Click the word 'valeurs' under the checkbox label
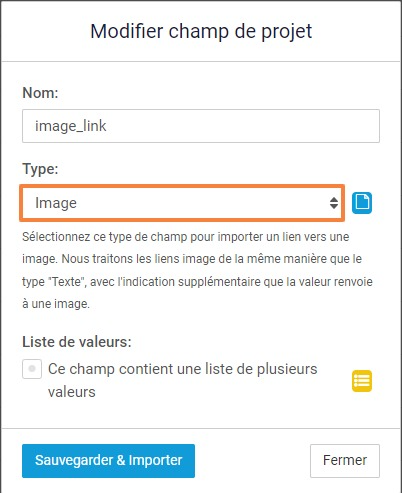 [x=72, y=392]
